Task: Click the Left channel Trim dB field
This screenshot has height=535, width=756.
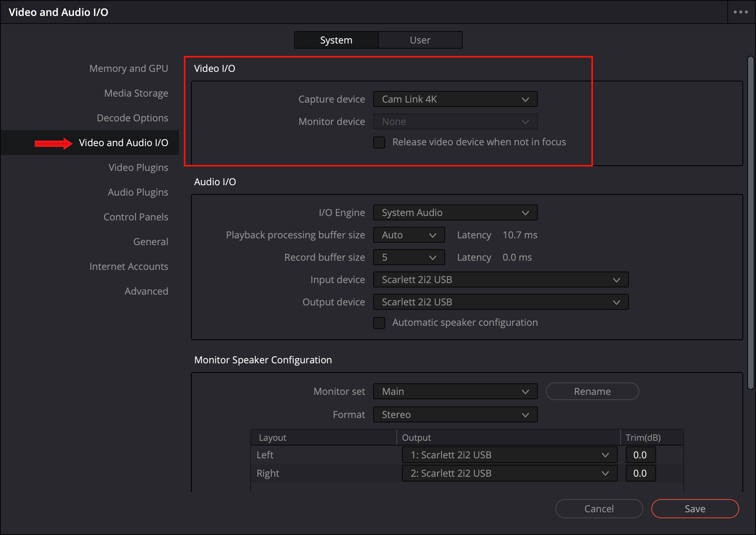Action: pos(640,455)
